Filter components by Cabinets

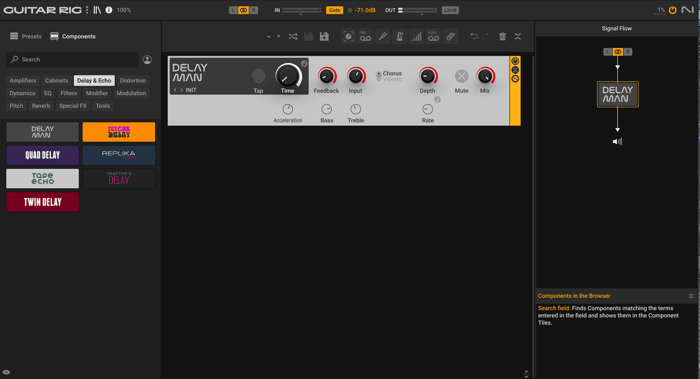click(x=57, y=80)
